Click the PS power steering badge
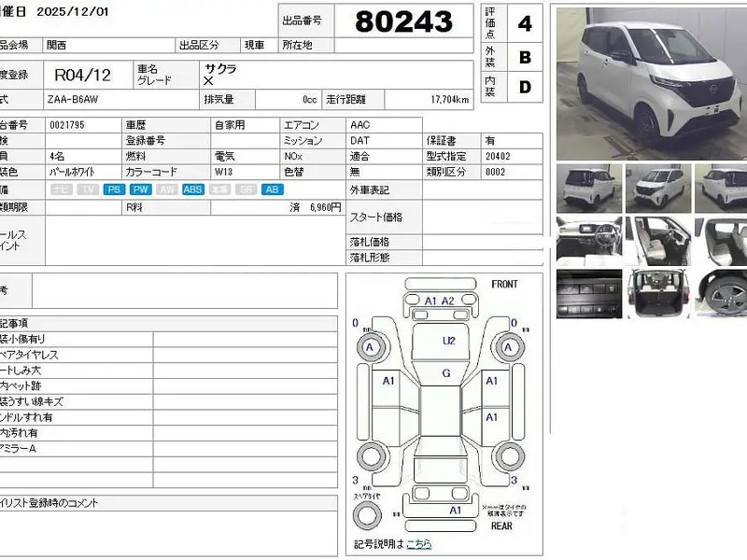The width and height of the screenshot is (747, 560). pyautogui.click(x=113, y=189)
